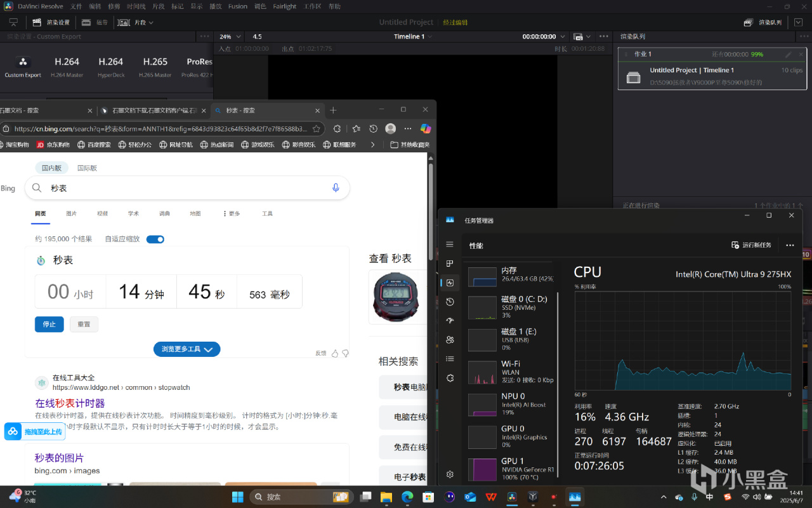Open the Timeline 1 dropdown in the viewer

[x=412, y=37]
